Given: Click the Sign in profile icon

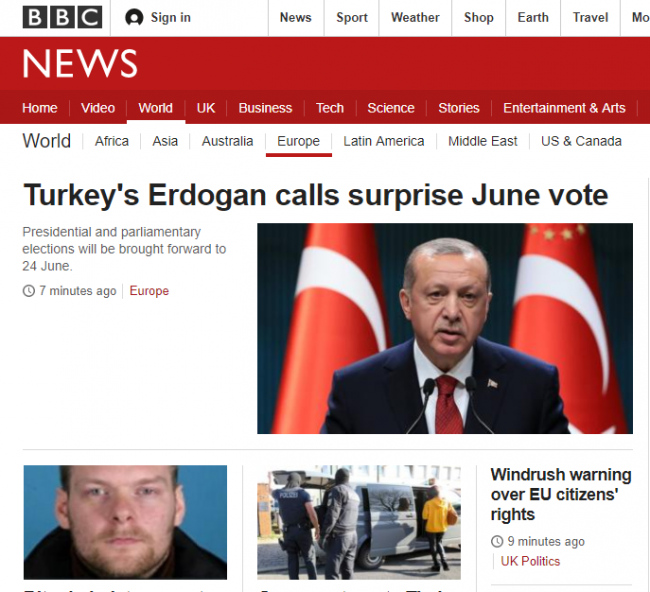Looking at the screenshot, I should 134,17.
